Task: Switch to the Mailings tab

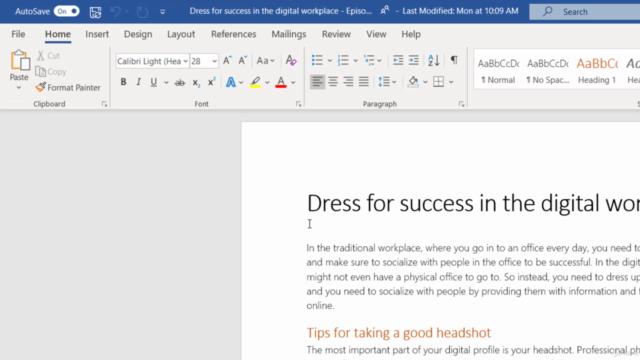Action: click(x=289, y=34)
